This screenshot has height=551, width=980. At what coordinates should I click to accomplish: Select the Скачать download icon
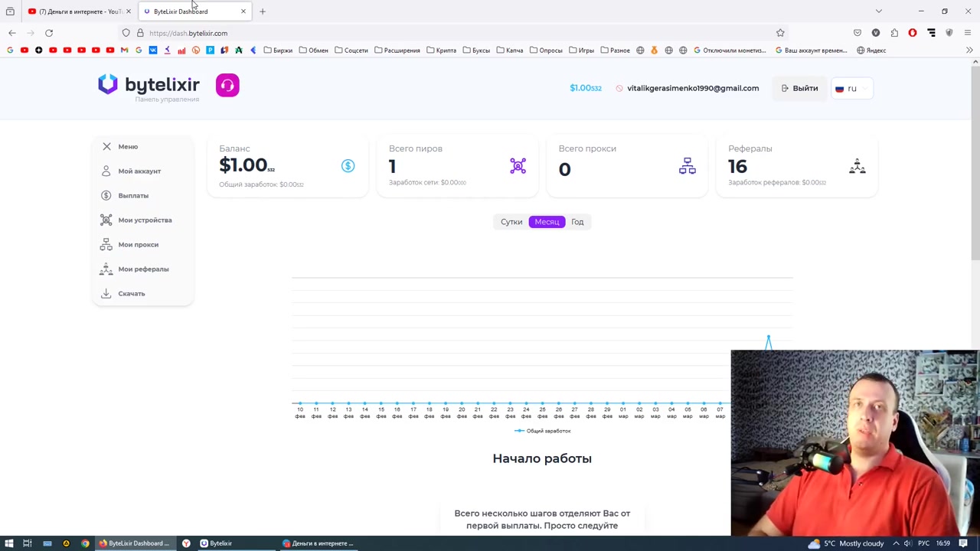coord(106,293)
